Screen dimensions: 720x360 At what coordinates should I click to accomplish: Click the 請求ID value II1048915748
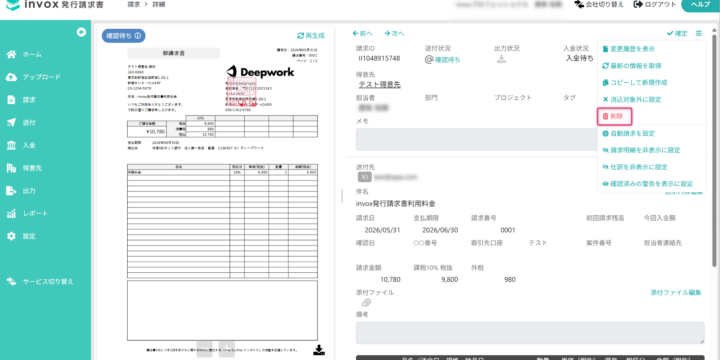click(379, 59)
